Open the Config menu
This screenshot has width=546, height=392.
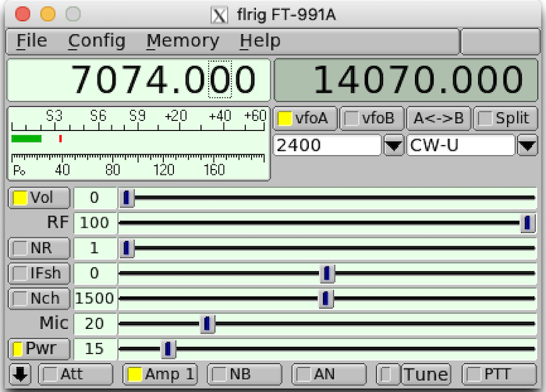coord(97,41)
